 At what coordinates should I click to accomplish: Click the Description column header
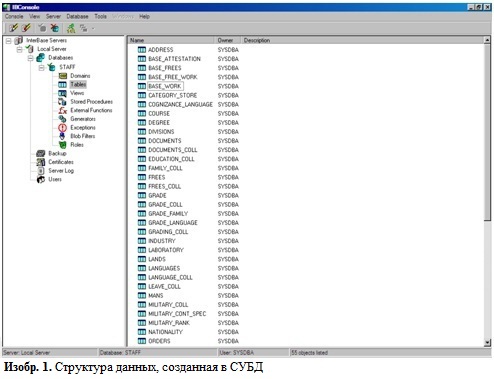[362, 40]
